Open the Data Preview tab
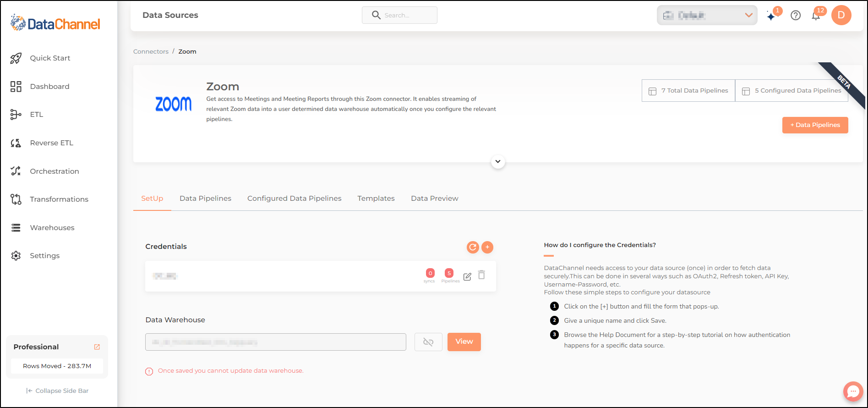Viewport: 868px width, 408px height. pos(435,198)
